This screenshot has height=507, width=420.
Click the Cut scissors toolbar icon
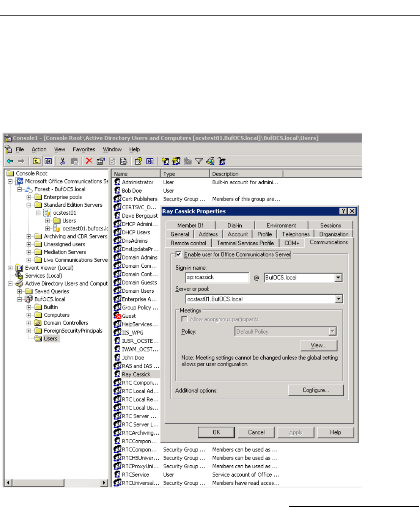coord(63,161)
